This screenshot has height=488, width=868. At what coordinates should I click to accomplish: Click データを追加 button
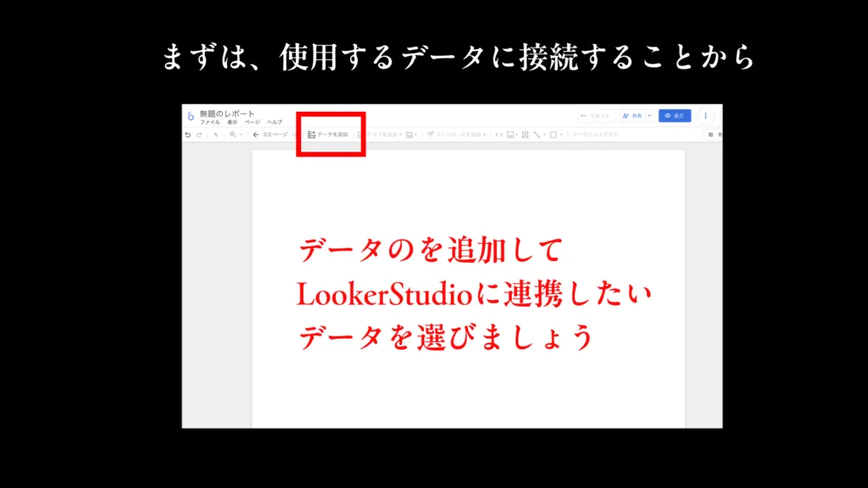pyautogui.click(x=328, y=135)
